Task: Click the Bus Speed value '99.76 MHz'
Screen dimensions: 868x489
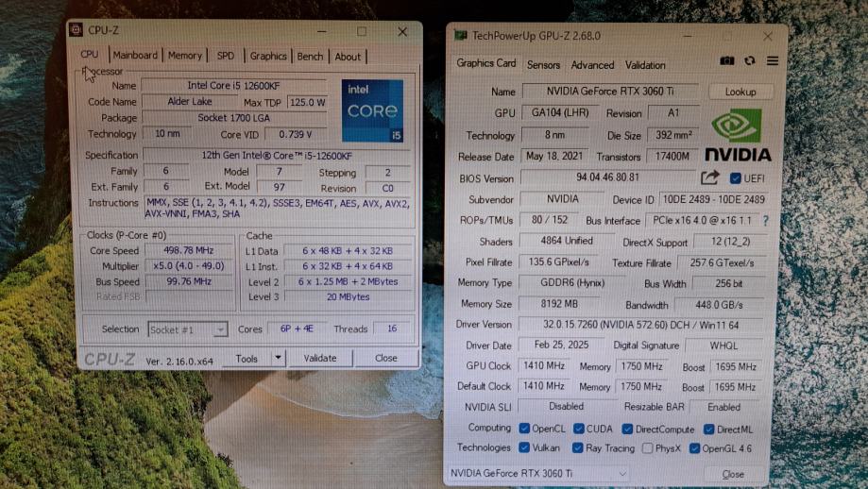Action: click(x=188, y=281)
